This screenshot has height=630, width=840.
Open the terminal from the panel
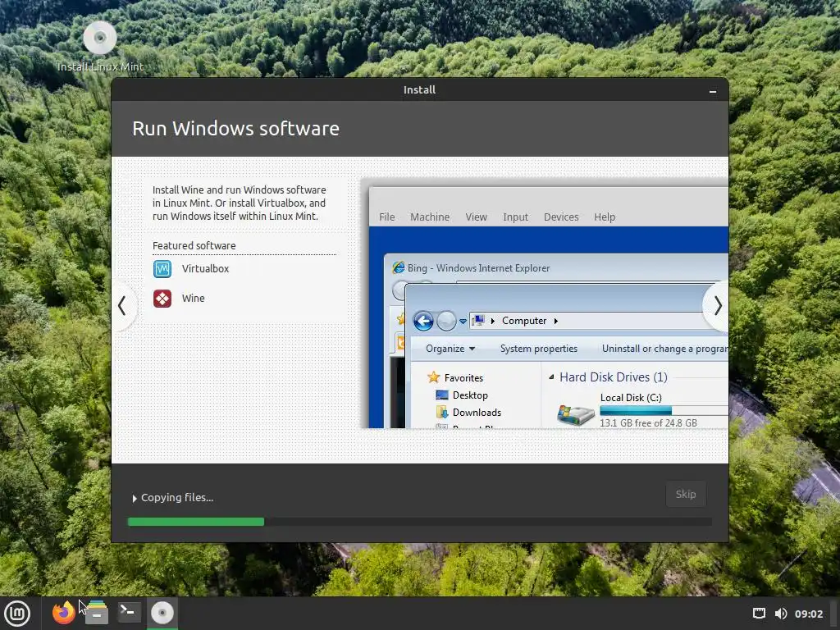(129, 612)
